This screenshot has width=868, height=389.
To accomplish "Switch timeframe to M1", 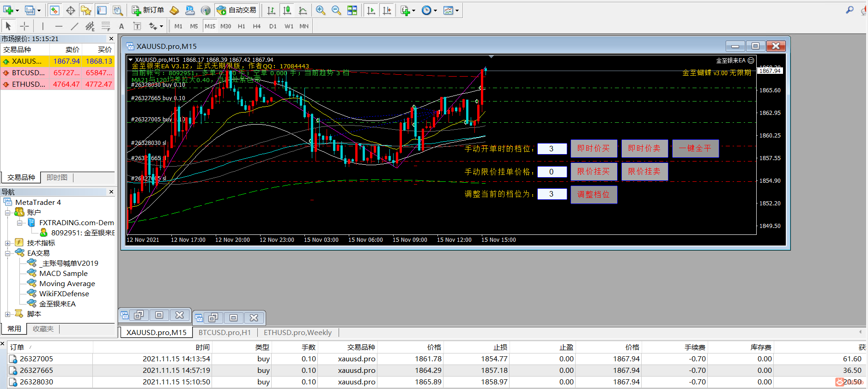I will (x=178, y=26).
